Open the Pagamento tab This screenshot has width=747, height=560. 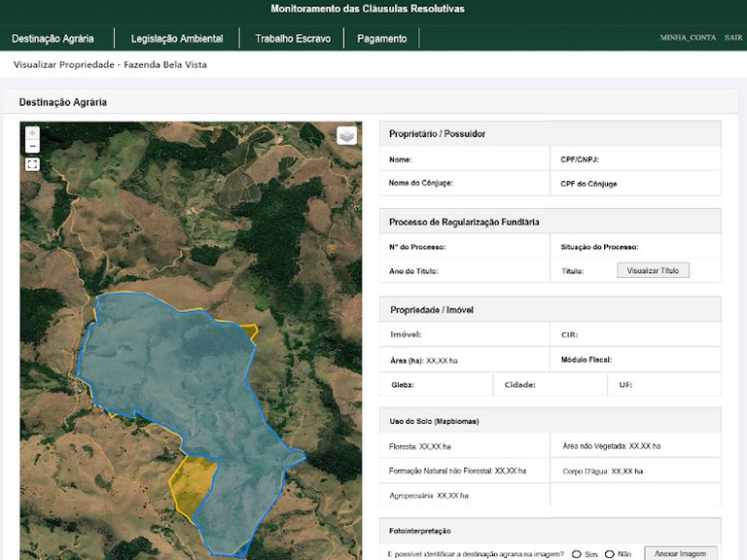(x=382, y=39)
